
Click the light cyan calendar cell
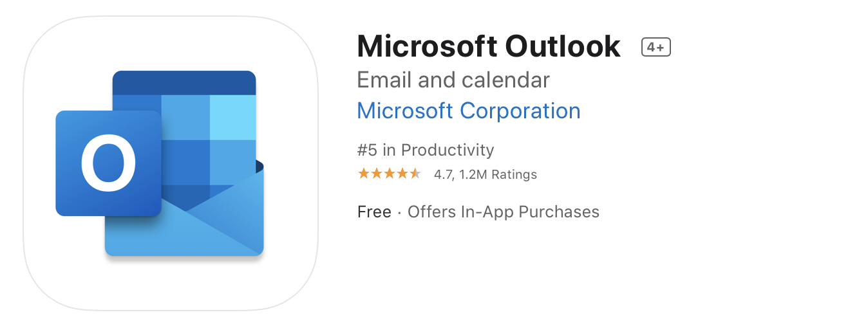pos(233,117)
